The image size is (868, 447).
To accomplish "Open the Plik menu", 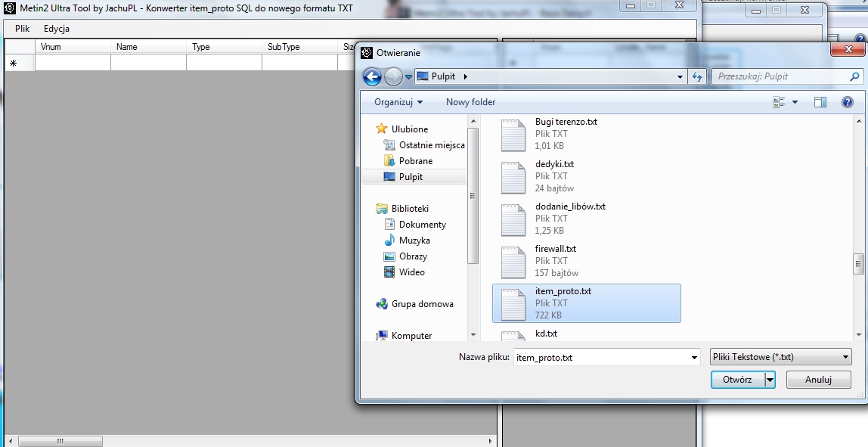I will point(22,29).
